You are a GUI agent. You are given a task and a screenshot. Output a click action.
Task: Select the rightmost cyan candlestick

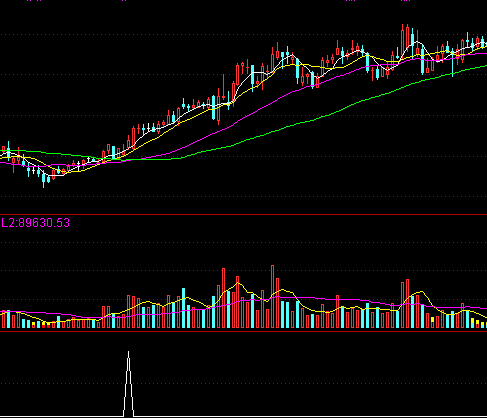(482, 43)
